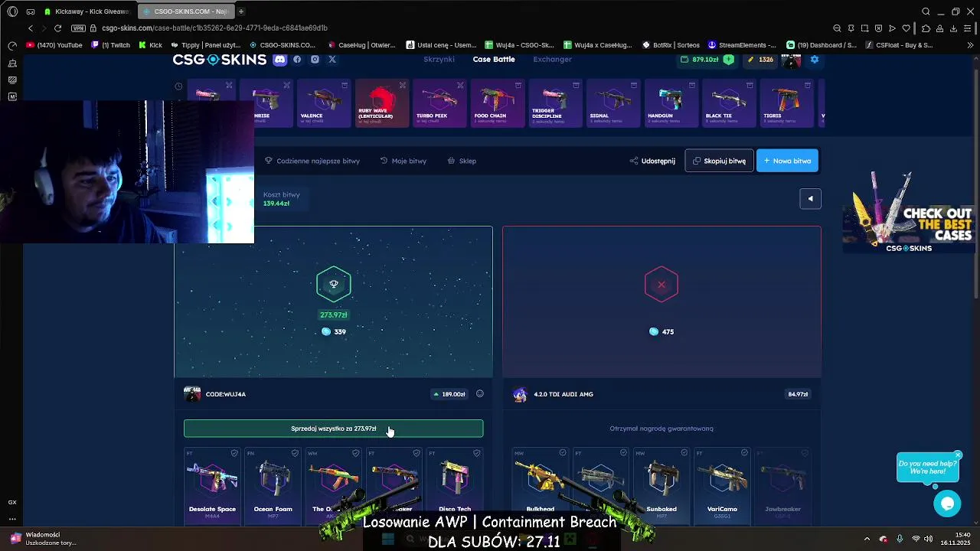Click the Black Tie live drop card
980x551 pixels.
[729, 103]
